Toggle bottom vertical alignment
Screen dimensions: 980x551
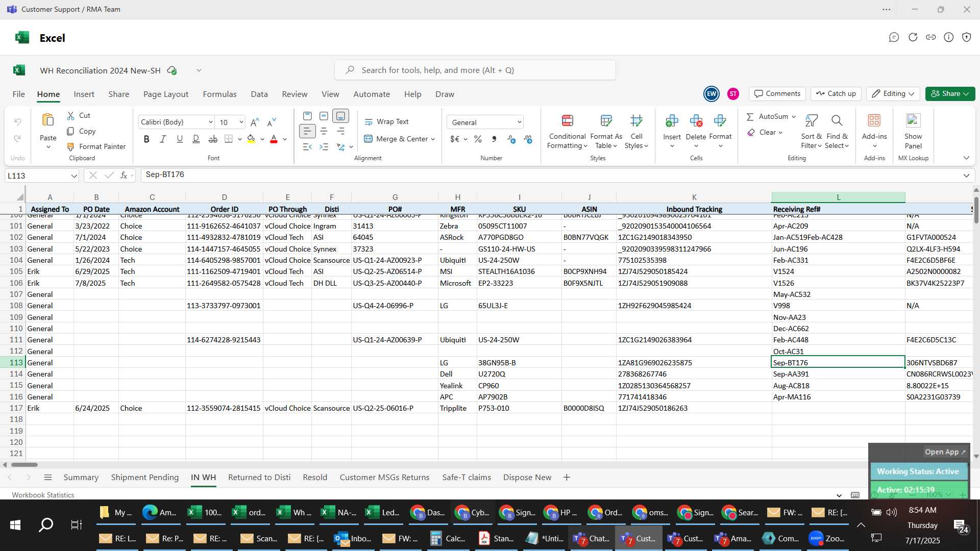(340, 116)
